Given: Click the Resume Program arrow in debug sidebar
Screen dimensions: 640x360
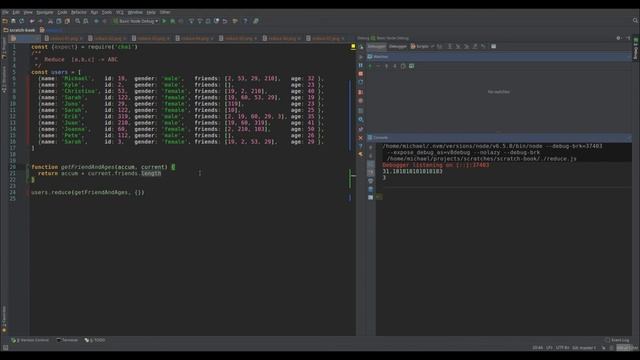Looking at the screenshot, I should 360,56.
